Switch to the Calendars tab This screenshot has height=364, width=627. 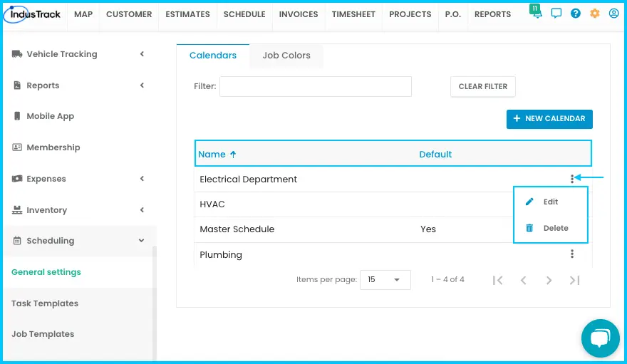[x=213, y=56]
